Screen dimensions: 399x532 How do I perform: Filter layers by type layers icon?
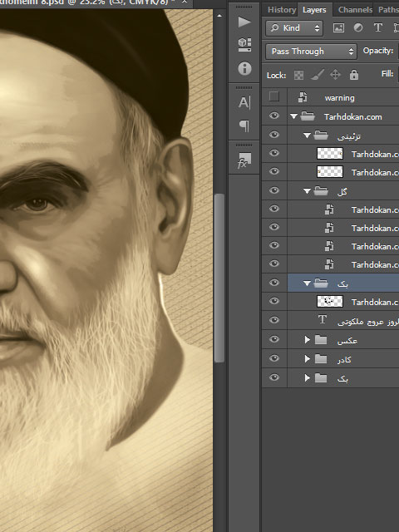(x=377, y=27)
